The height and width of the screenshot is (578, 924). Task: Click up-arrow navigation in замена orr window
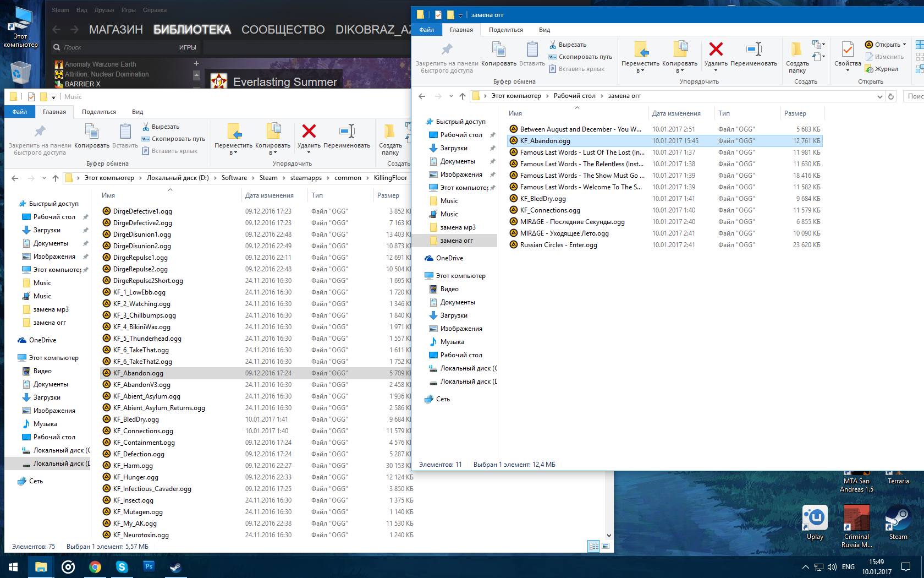[463, 96]
